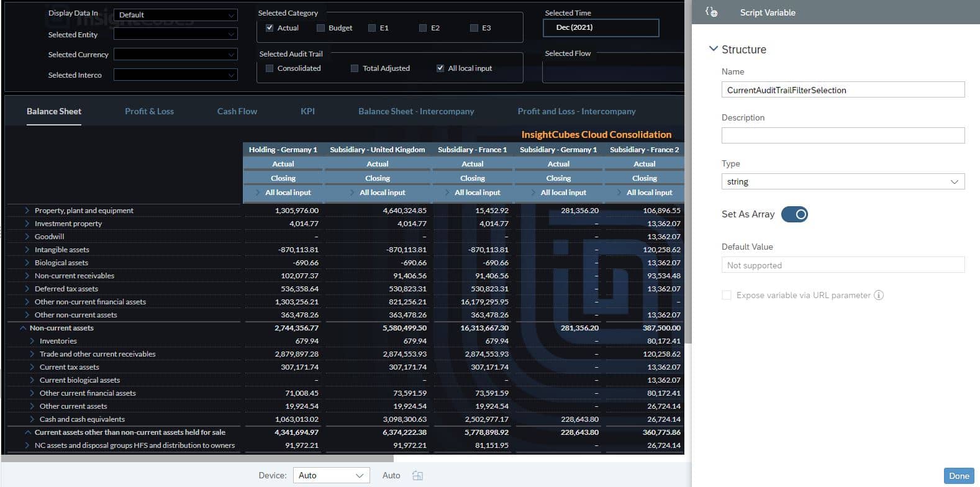
Task: Click the device layout icon beside Auto
Action: click(x=417, y=475)
